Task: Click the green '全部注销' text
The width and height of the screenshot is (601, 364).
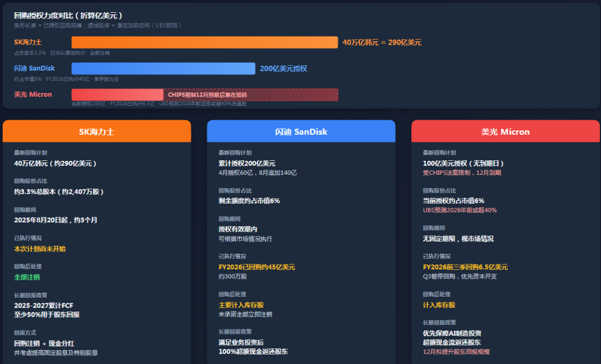Action: coord(27,277)
